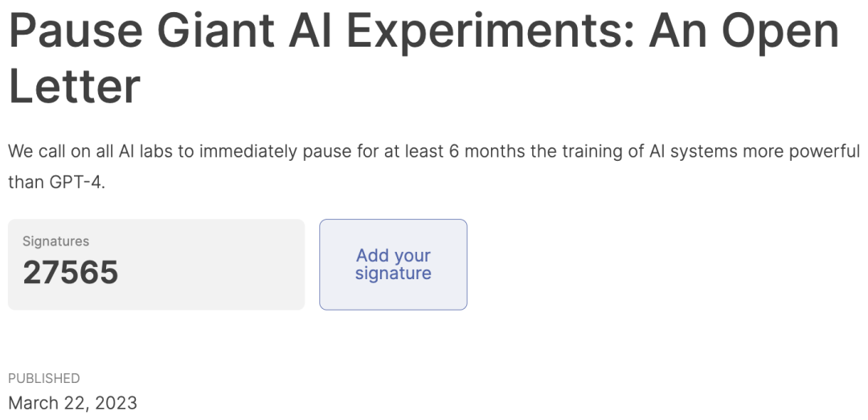The image size is (868, 420).
Task: Click the March 22, 2023 publication date
Action: coord(72,403)
